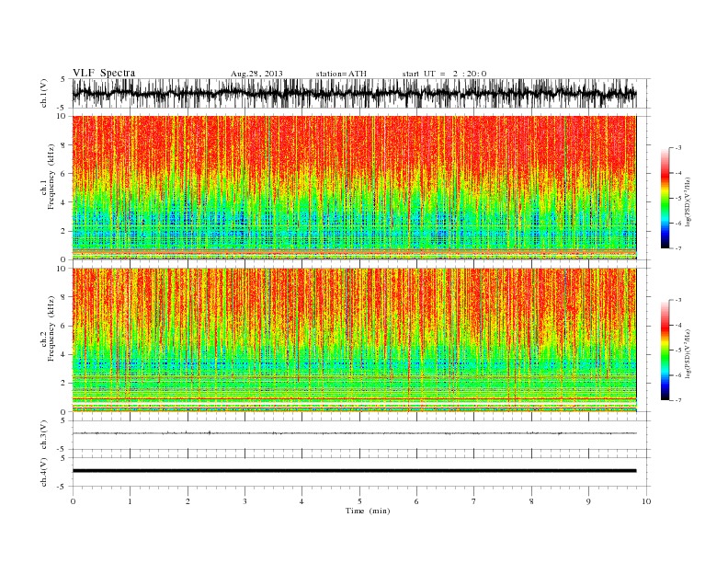This screenshot has height=563, width=728.
Task: Click the ch.2 spectrogram PSD color bar
Action: click(665, 350)
